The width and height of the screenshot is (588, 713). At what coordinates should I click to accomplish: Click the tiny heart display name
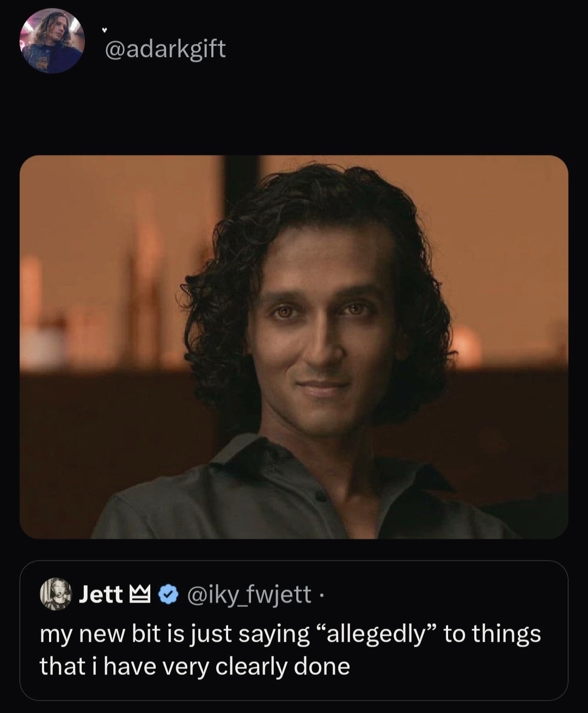(104, 30)
